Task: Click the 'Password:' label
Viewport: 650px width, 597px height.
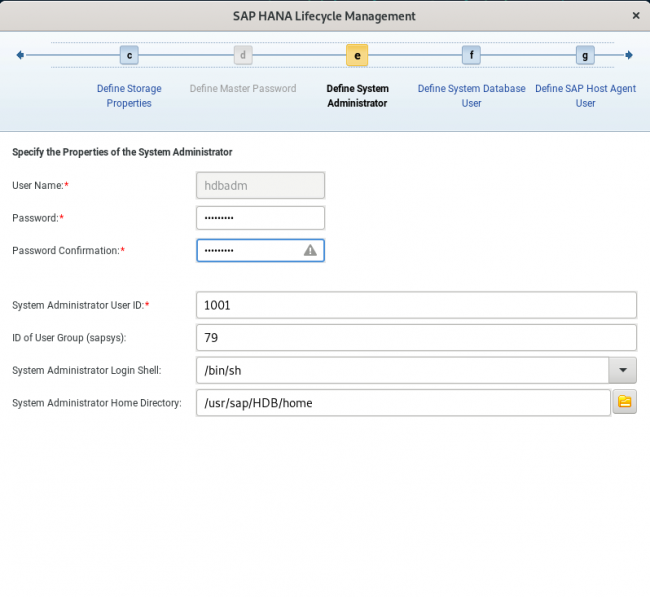Action: [x=38, y=218]
